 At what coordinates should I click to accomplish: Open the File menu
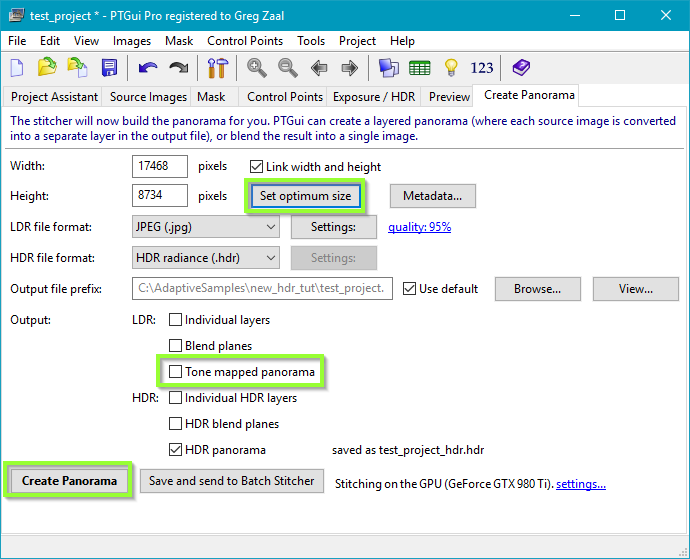(x=17, y=41)
